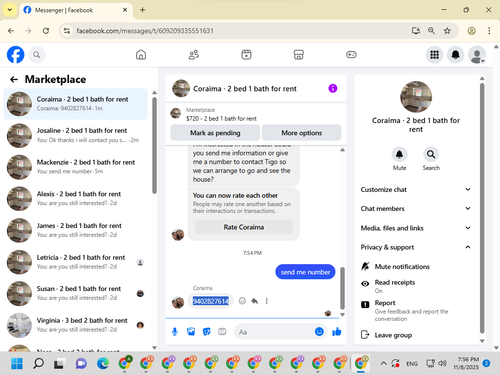Reply to the 9402827614 message
Screen dimensions: 500x375
point(255,301)
